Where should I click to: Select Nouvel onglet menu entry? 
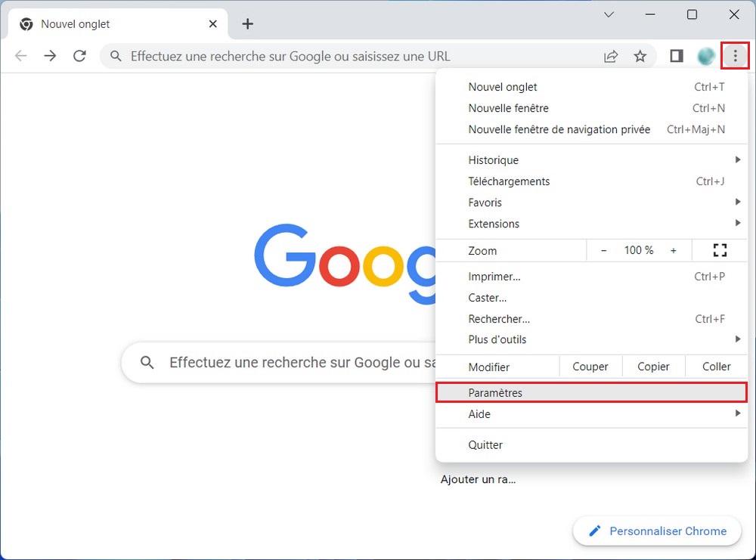pos(592,87)
